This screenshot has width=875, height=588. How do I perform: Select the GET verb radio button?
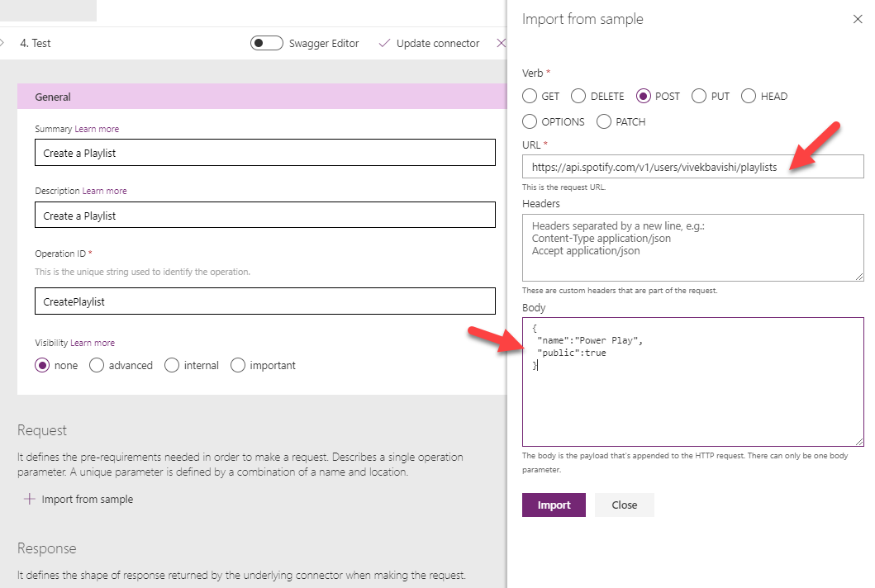click(x=530, y=96)
